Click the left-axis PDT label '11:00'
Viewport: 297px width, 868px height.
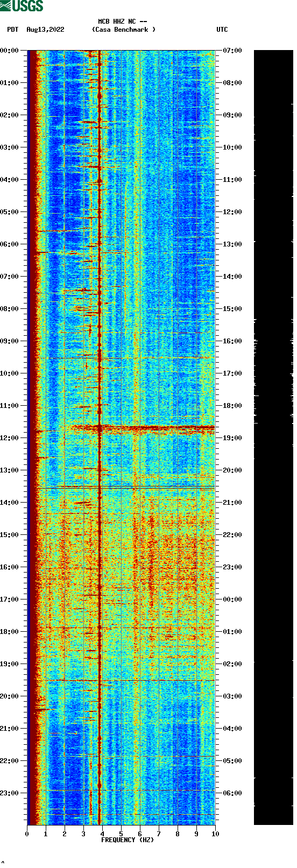pyautogui.click(x=9, y=406)
